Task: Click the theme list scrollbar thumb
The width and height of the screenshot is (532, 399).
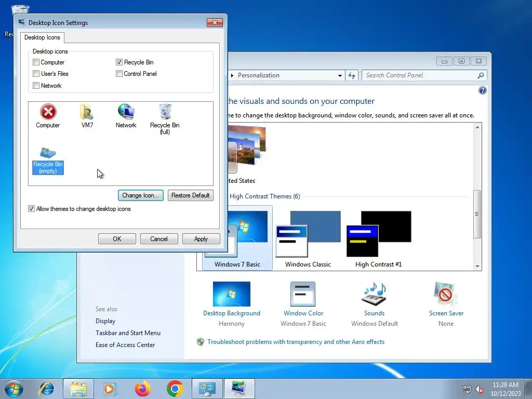Action: 477,214
